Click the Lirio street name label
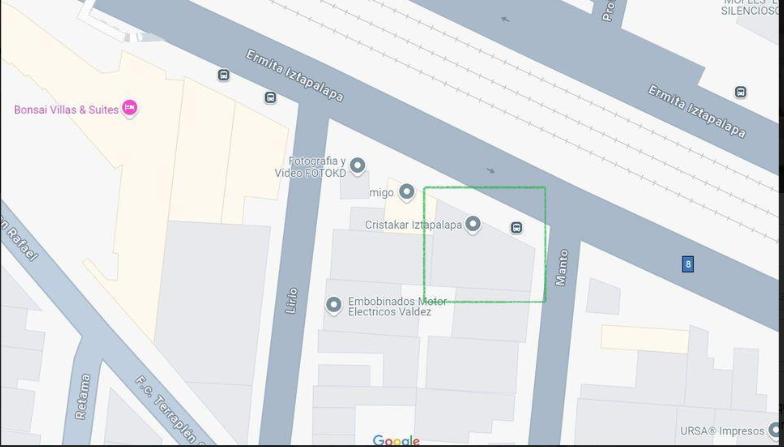This screenshot has height=447, width=784. pyautogui.click(x=292, y=300)
